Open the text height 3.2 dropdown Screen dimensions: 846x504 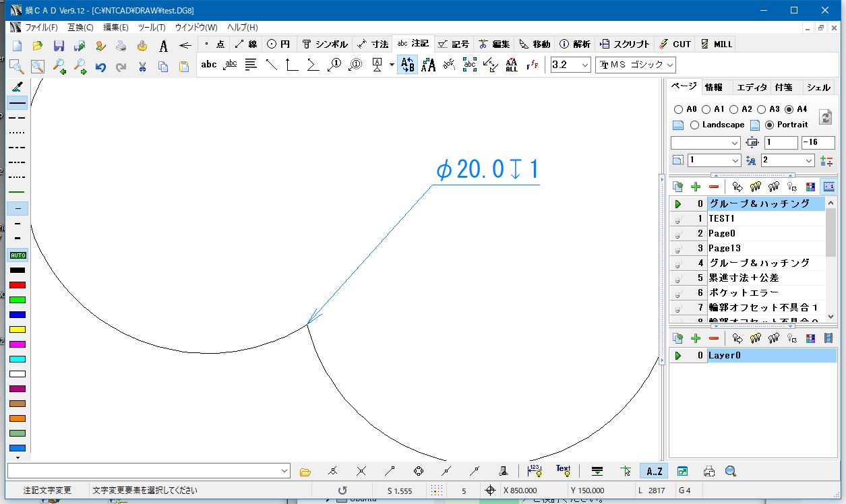(584, 65)
